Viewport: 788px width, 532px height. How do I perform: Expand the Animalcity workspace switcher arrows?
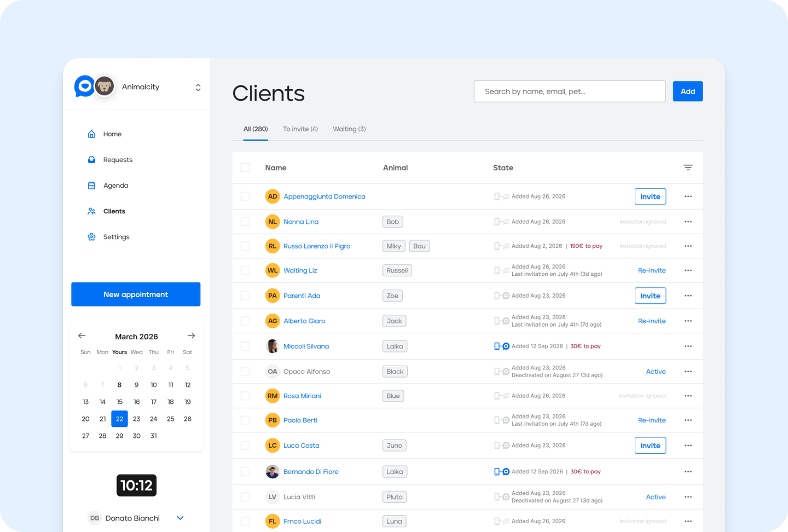(198, 88)
